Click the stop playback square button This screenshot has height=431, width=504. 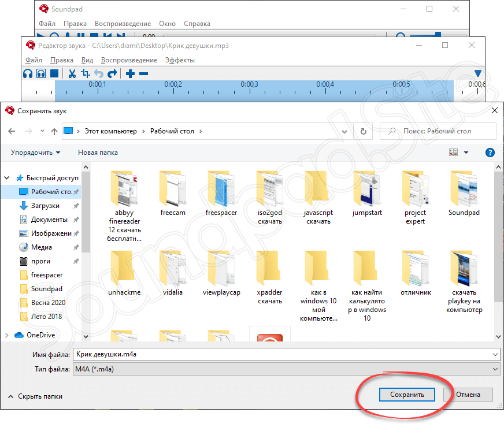[x=54, y=73]
